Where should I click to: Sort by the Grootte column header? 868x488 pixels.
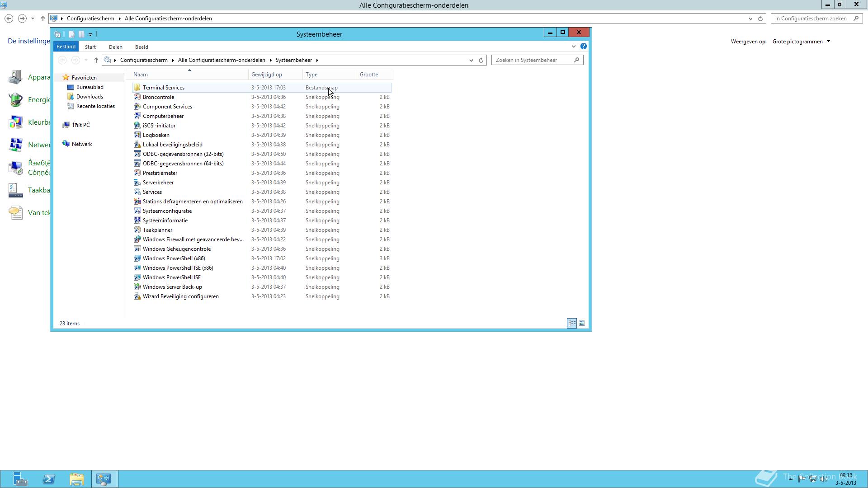tap(375, 75)
